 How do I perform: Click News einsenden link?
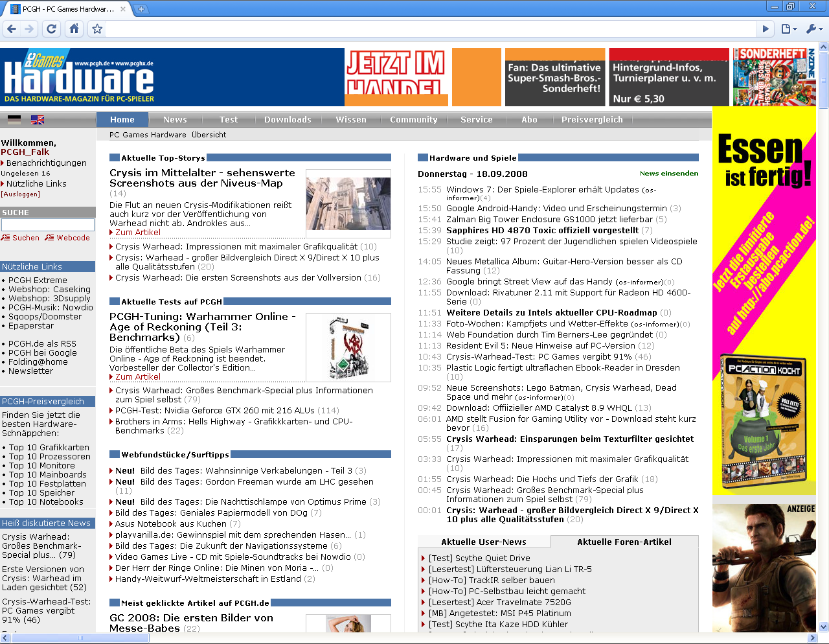(x=669, y=174)
